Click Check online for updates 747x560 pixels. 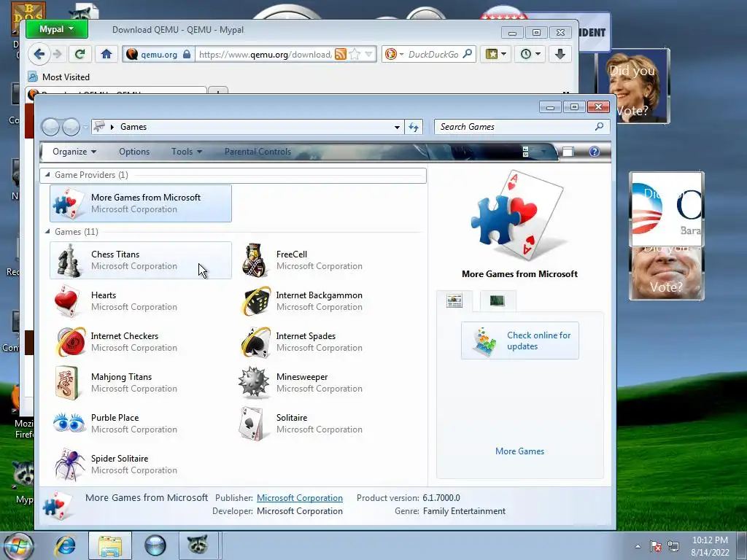[x=519, y=341]
